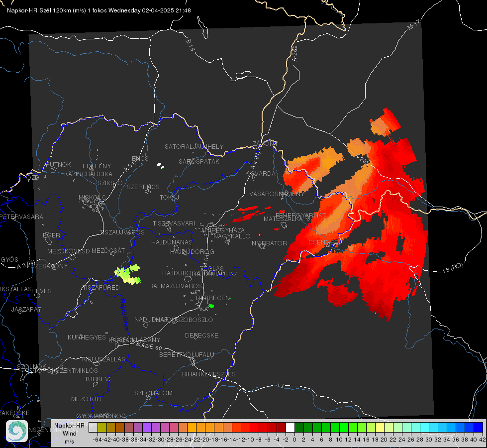The height and width of the screenshot is (448, 487).
Task: Click the SZERENCS label
Action: click(x=143, y=187)
